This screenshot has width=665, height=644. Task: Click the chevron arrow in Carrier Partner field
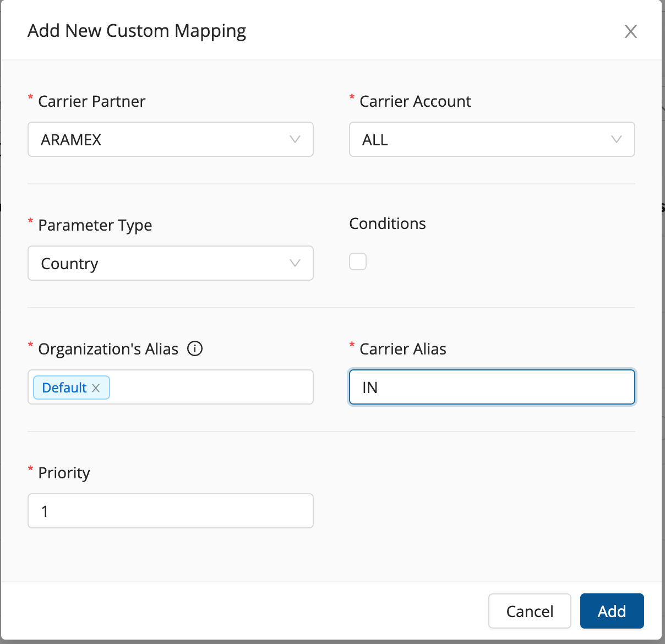[295, 139]
